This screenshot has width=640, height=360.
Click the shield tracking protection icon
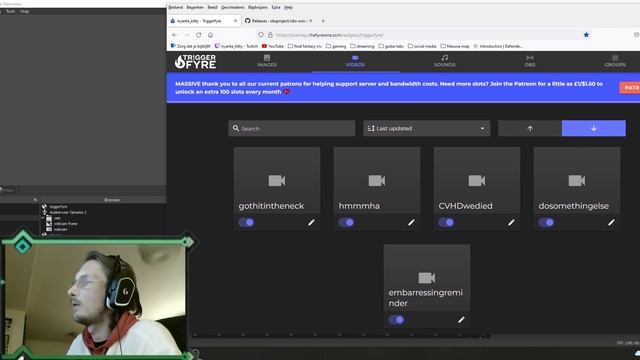coord(261,35)
